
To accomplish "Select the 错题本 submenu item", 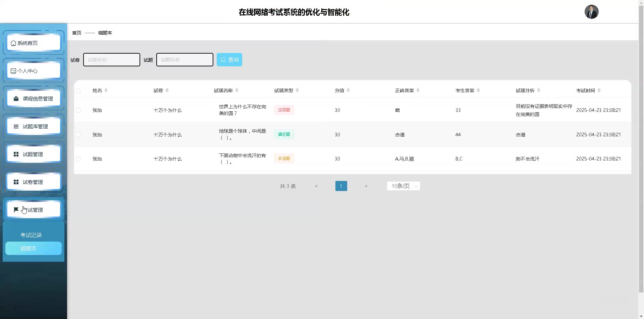I will (x=33, y=249).
